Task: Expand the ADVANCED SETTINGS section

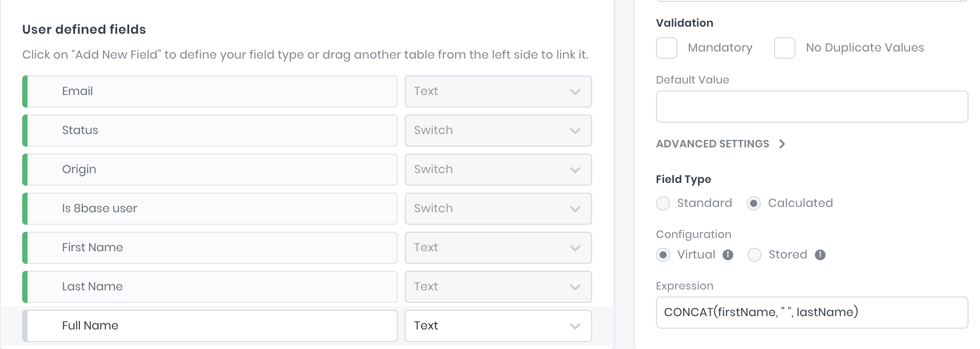Action: tap(712, 144)
